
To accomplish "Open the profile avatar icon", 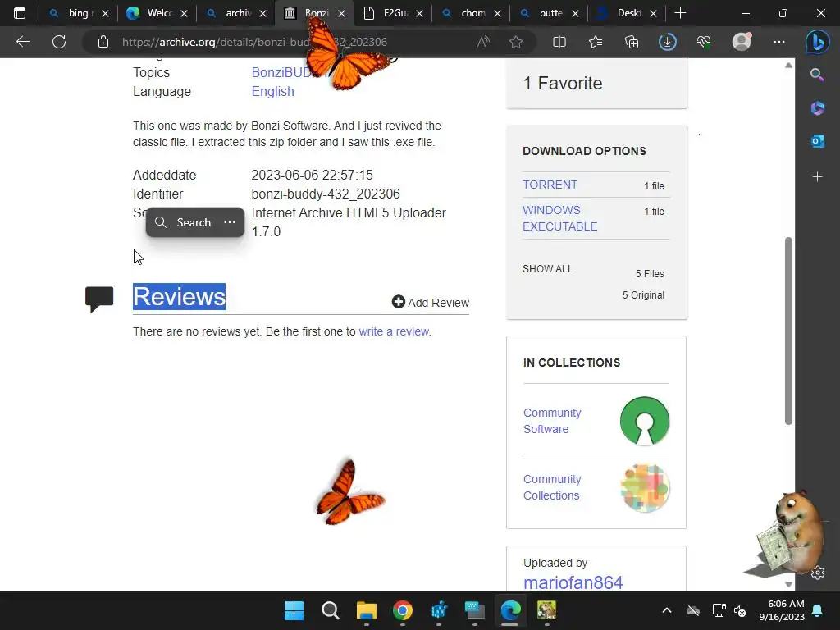I will [x=742, y=42].
